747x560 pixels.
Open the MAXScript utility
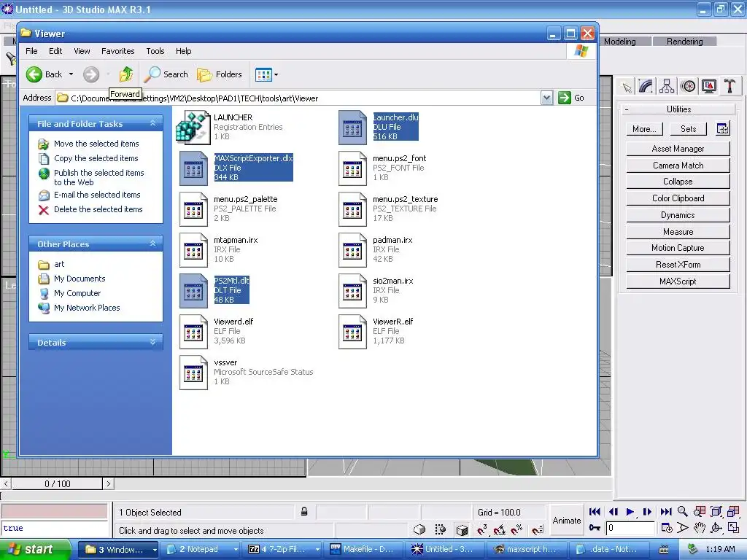click(678, 281)
